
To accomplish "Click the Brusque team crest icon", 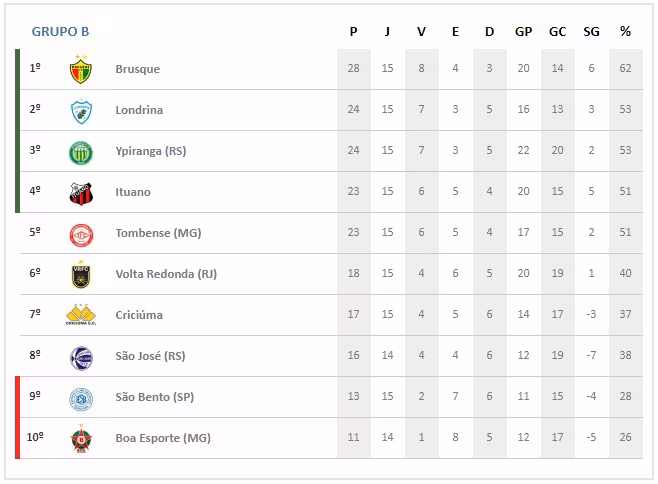I will tap(80, 70).
